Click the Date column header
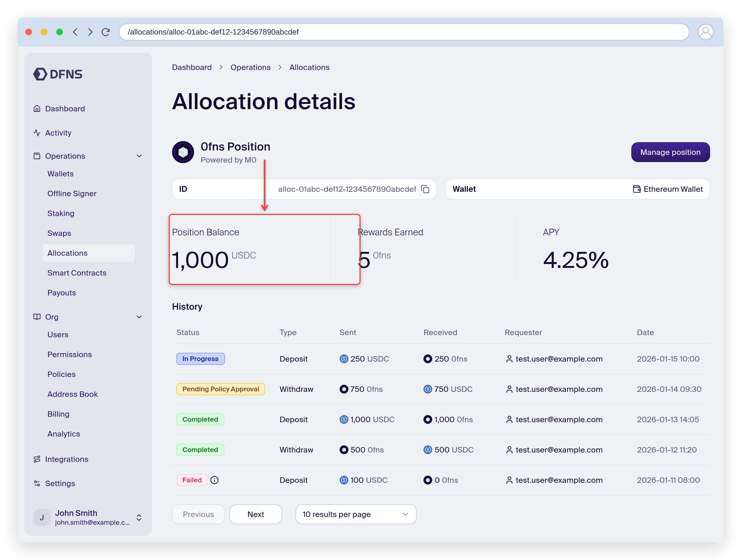This screenshot has width=741, height=560. [645, 332]
